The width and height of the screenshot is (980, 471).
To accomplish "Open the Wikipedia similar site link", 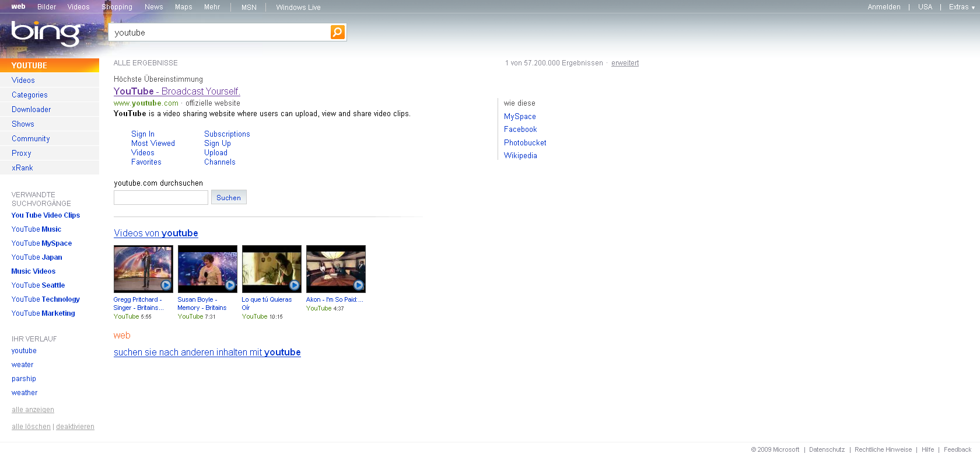I will (520, 156).
